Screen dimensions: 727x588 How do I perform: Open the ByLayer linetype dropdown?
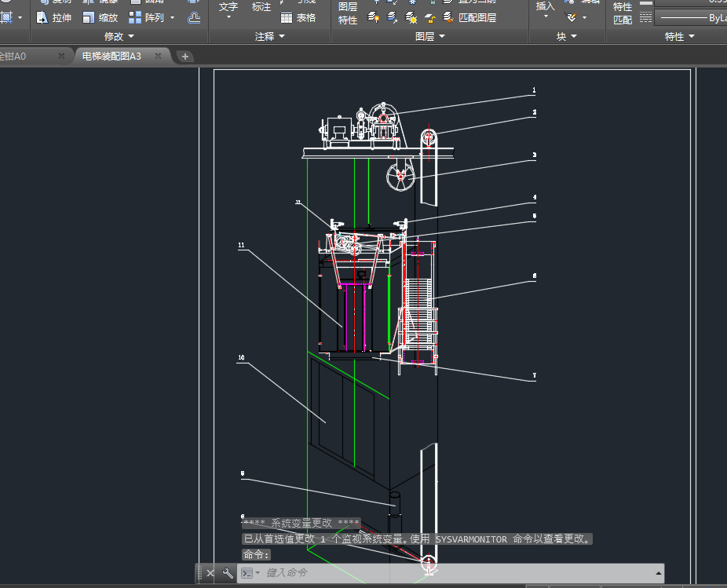pyautogui.click(x=691, y=18)
